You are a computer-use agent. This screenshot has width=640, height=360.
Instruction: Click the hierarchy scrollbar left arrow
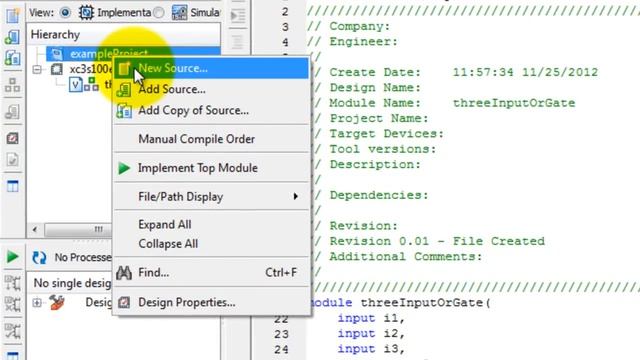(35, 229)
